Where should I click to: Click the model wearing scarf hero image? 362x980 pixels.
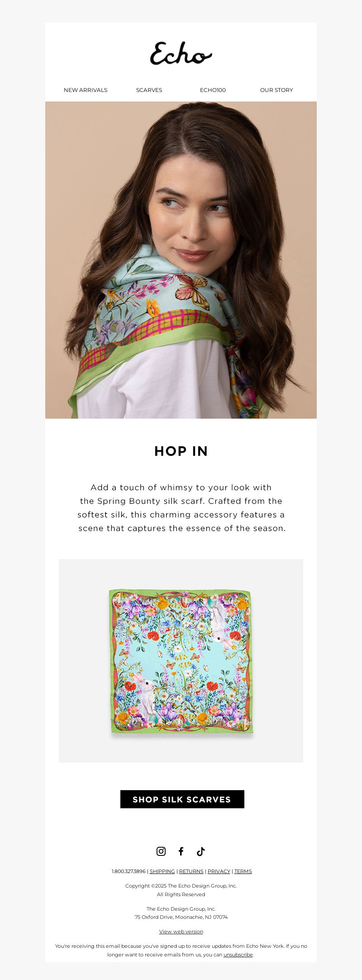click(181, 260)
